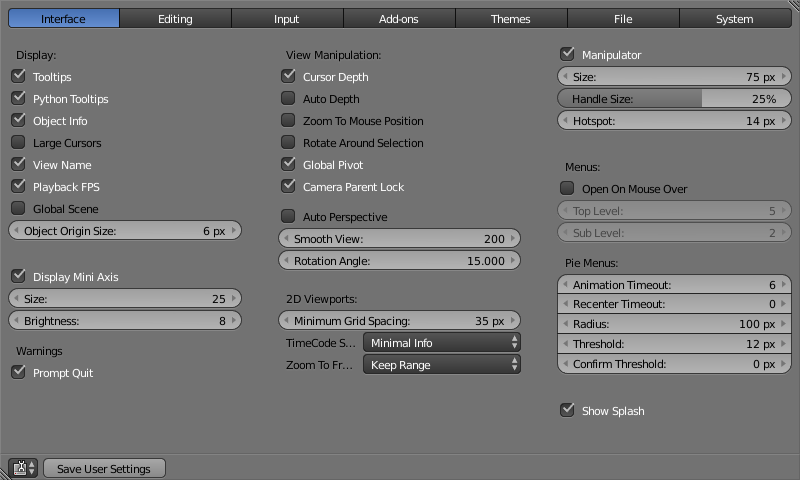Image resolution: width=800 pixels, height=480 pixels.
Task: Increase Smooth View value with right arrow
Action: pyautogui.click(x=514, y=239)
